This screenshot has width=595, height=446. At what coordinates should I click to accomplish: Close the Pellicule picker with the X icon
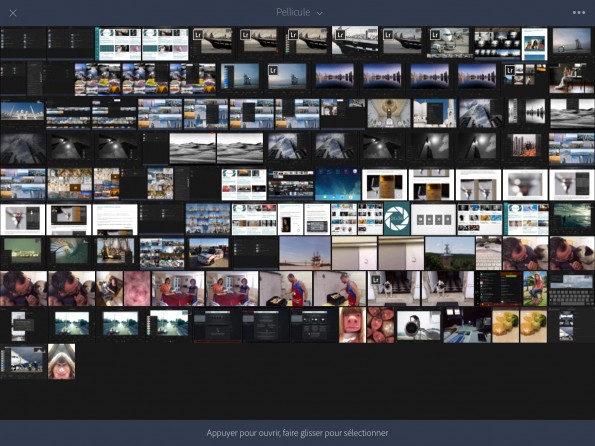[13, 13]
